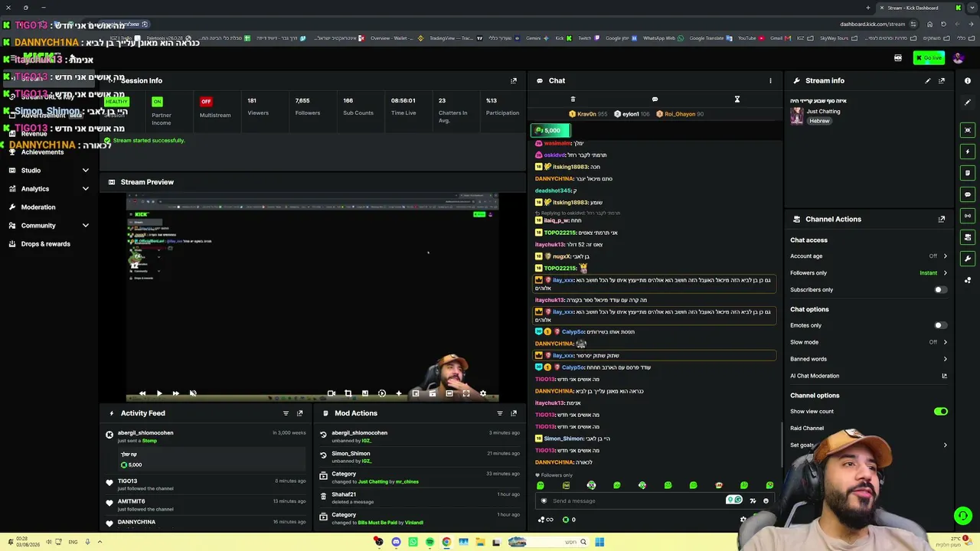Viewport: 980px width, 551px height.
Task: Switch to the speech bubble tab in Chat
Action: (655, 99)
